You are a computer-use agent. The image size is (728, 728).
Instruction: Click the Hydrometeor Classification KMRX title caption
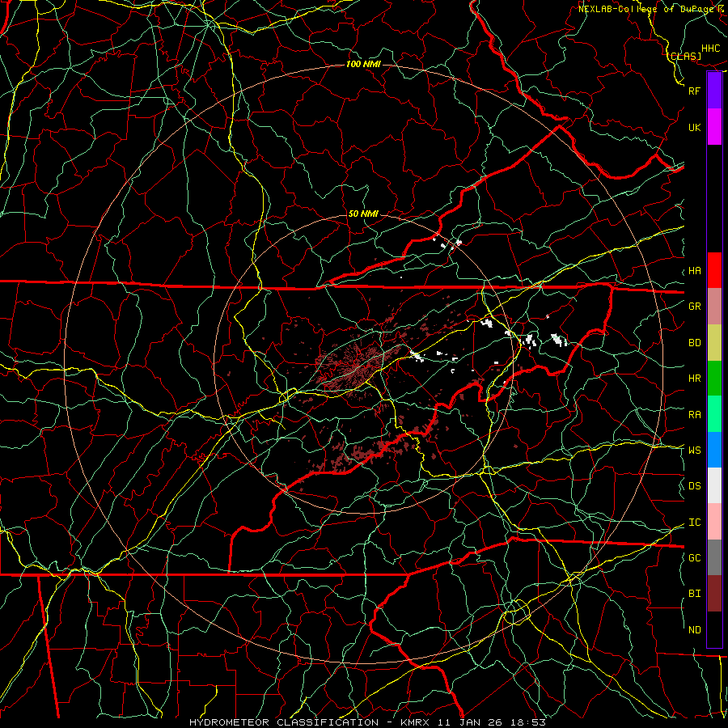click(x=367, y=722)
